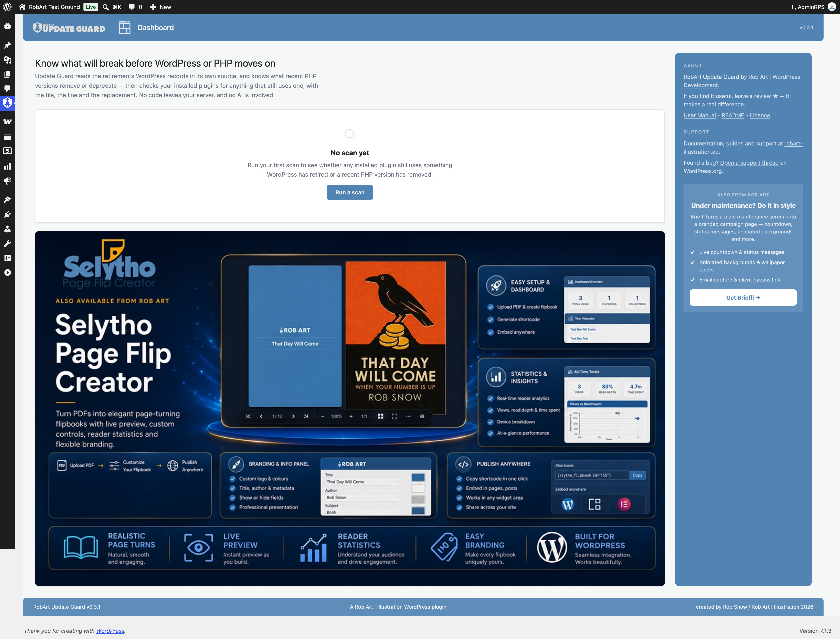Click the Dashboard grid icon in header

[125, 27]
